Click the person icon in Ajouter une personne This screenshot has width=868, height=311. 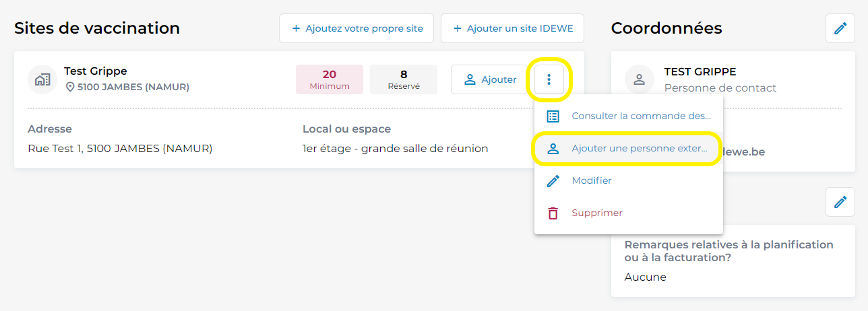pos(553,148)
